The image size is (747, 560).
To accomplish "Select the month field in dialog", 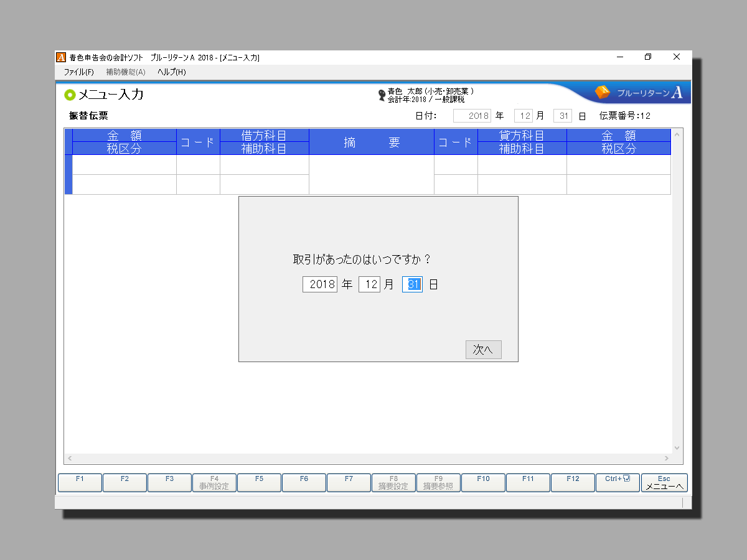I will 369,285.
